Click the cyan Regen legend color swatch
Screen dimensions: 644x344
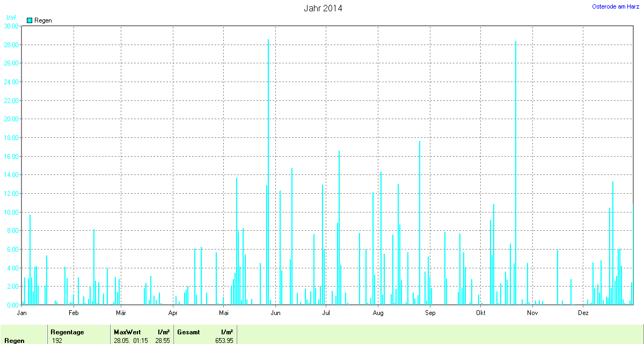coord(30,20)
